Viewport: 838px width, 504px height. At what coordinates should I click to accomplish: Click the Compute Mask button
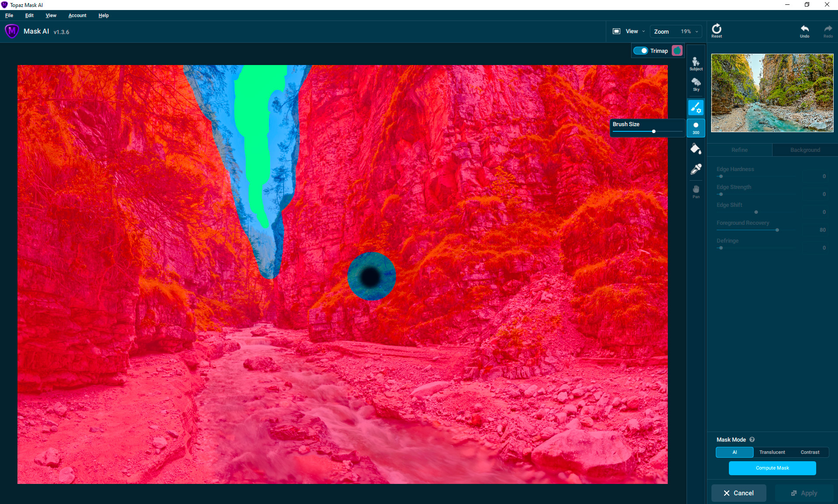(x=772, y=468)
